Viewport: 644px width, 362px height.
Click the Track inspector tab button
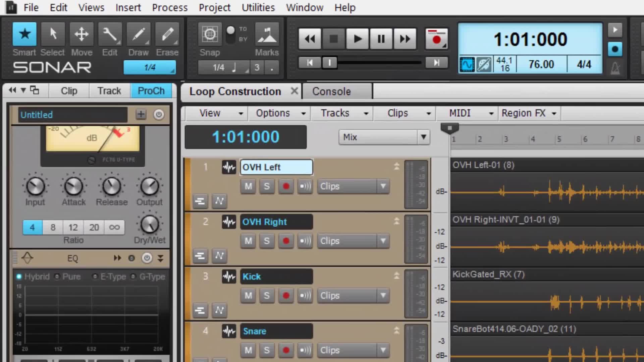(x=109, y=91)
